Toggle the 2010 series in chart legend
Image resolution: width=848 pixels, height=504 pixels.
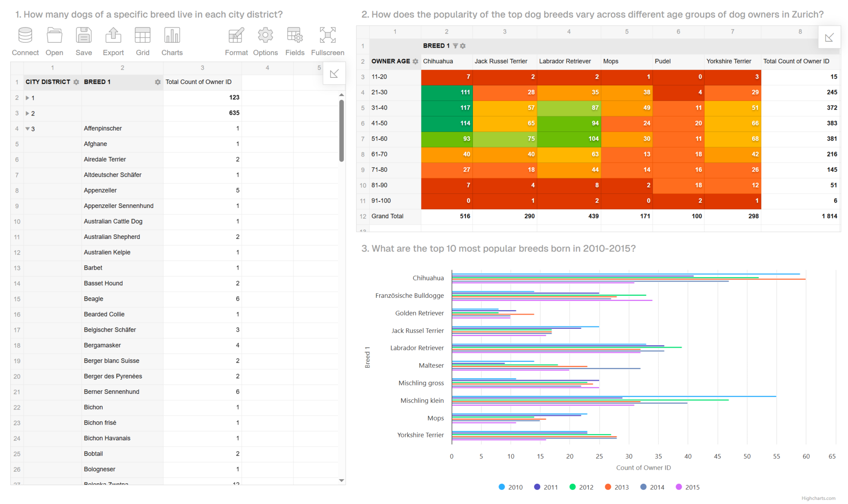(x=510, y=487)
